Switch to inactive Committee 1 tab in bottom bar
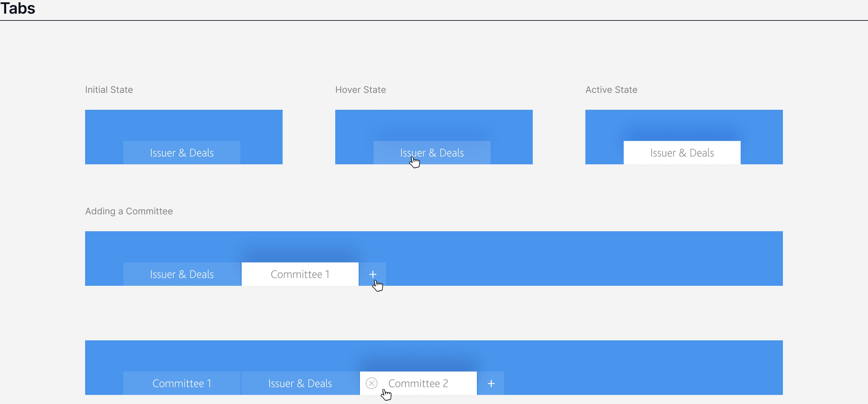Viewport: 868px width, 404px height. click(182, 384)
